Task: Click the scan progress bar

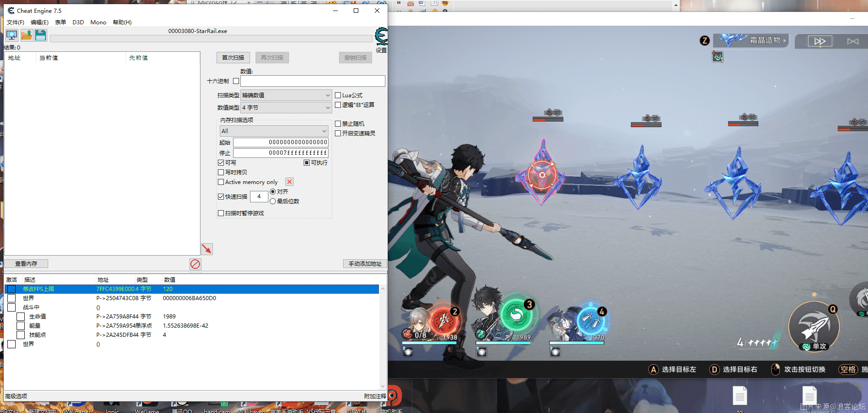Action: pos(211,39)
